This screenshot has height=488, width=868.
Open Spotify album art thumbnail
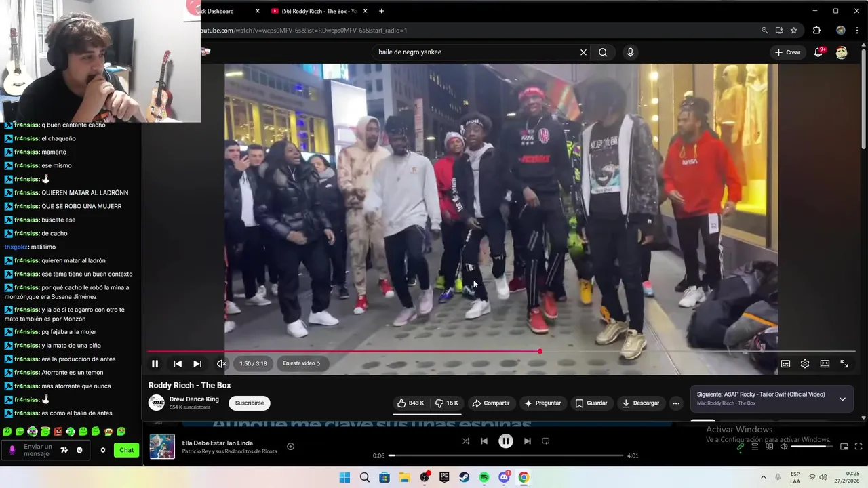point(162,447)
